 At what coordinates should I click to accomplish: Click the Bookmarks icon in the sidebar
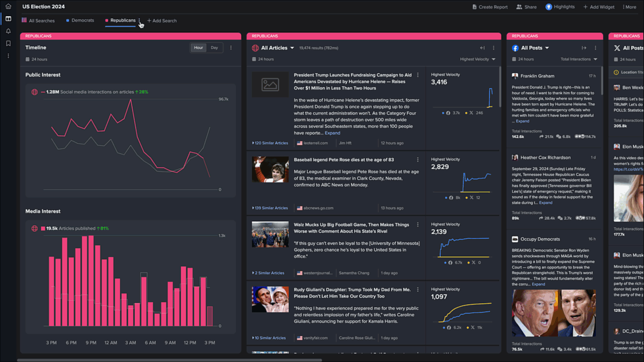tap(9, 43)
